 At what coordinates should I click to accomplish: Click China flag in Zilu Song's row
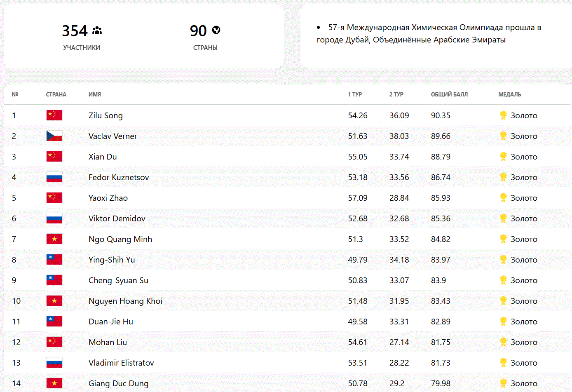click(54, 115)
